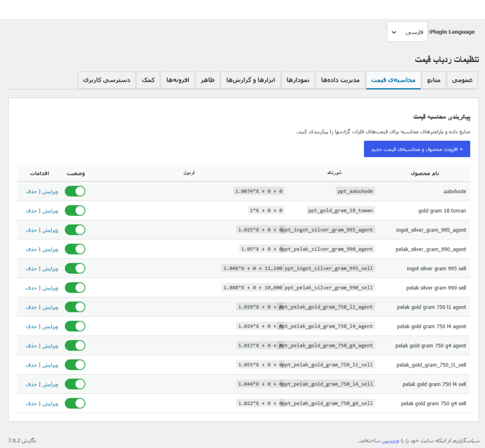Image resolution: width=485 pixels, height=448 pixels.
Task: Delete ingot_silver_gram_995_agent row
Action: point(31,230)
